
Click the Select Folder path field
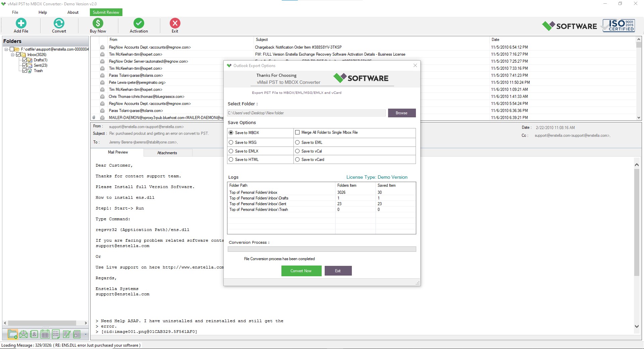click(x=306, y=113)
